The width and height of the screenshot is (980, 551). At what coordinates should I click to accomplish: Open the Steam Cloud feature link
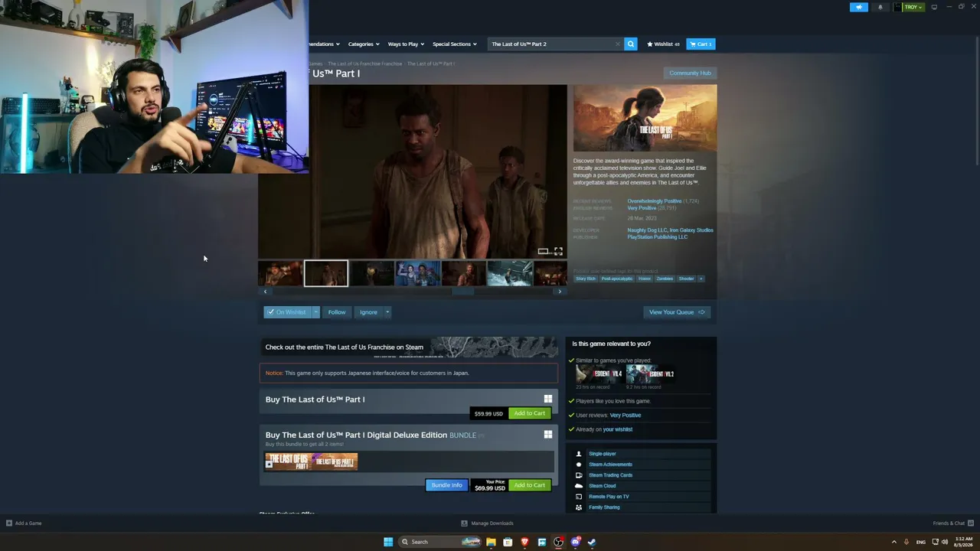603,486
